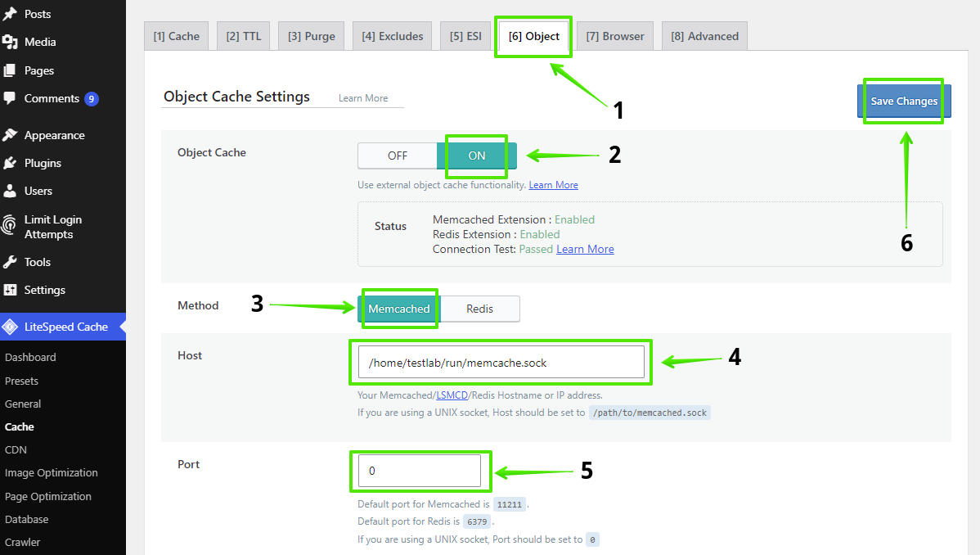Go to General submenu
Viewport: 980px width, 555px height.
coord(23,404)
